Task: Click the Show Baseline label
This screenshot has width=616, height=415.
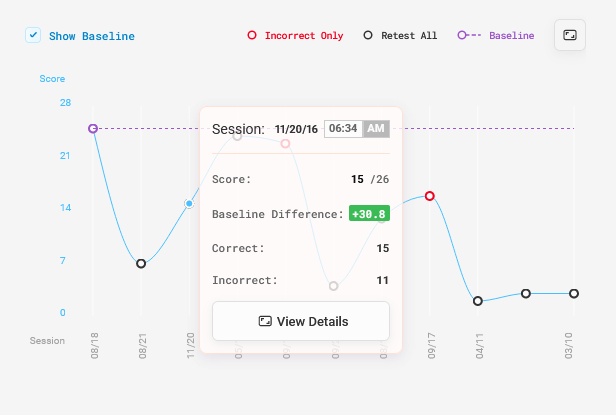Action: [x=92, y=36]
